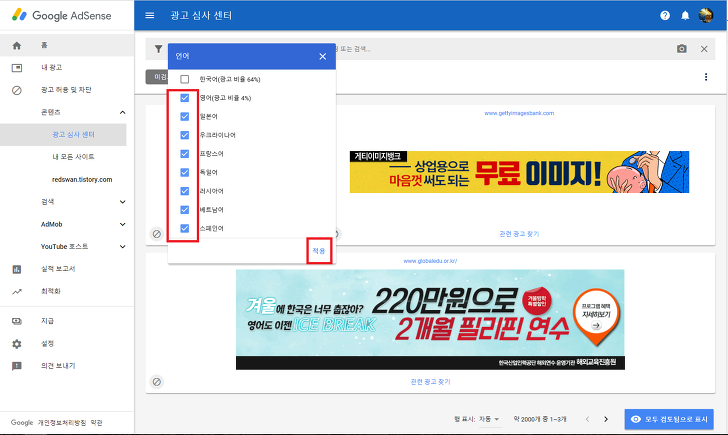The height and width of the screenshot is (435, 728).
Task: Expand the YouTube 호스트 section chevron
Action: [x=123, y=247]
